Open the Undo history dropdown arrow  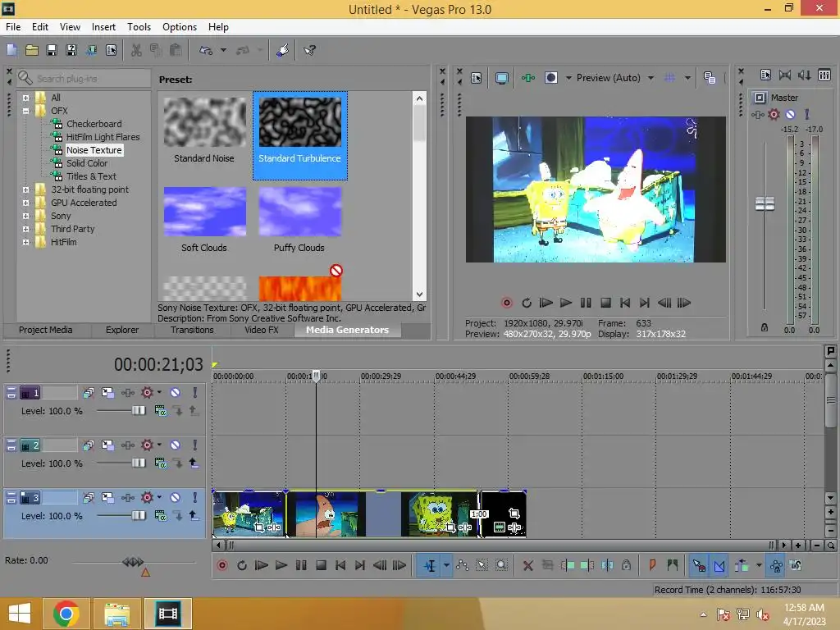[223, 50]
